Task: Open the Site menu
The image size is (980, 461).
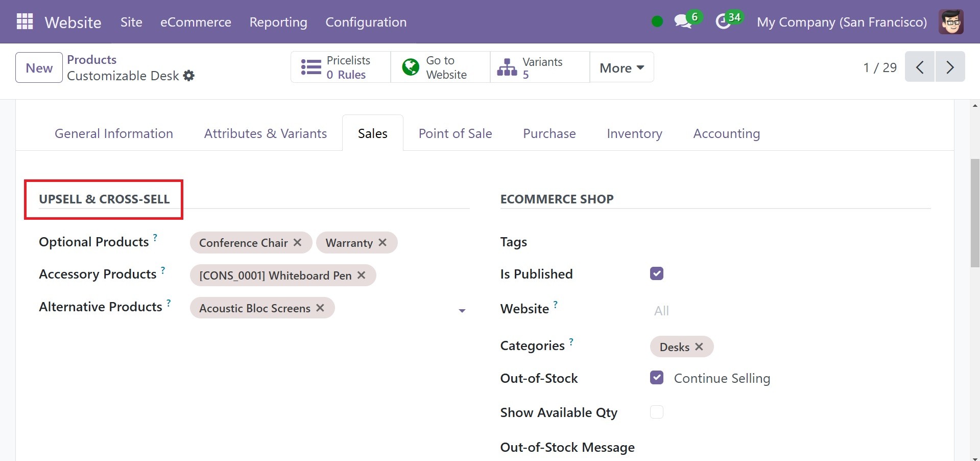Action: click(131, 22)
